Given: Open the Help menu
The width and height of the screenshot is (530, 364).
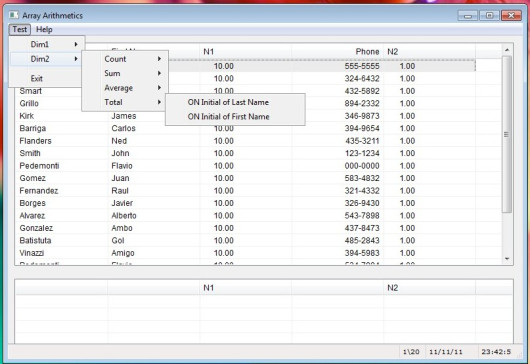Looking at the screenshot, I should 44,29.
